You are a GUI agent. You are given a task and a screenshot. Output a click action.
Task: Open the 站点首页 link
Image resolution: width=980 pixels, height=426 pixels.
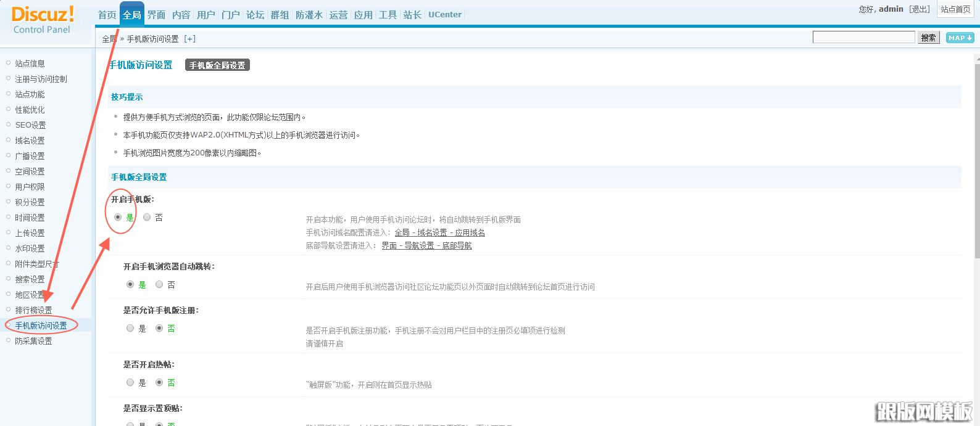955,9
